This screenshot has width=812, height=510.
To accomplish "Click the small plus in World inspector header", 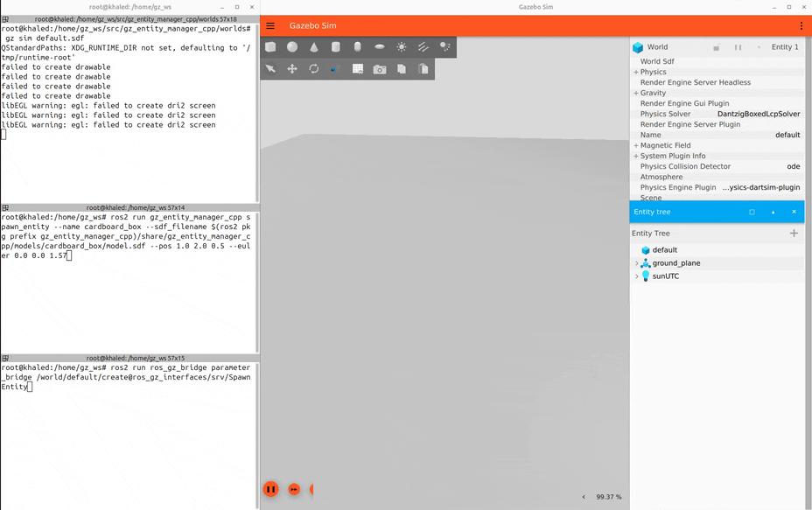I will tap(759, 47).
